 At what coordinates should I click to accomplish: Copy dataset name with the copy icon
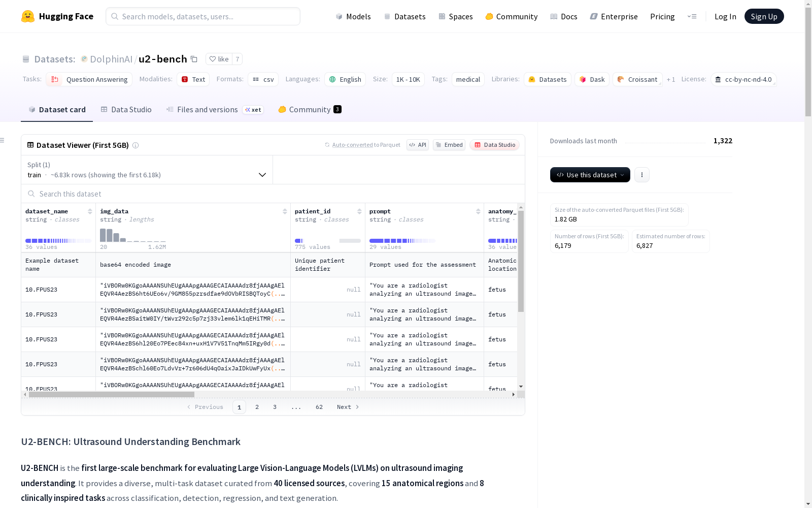(x=194, y=59)
